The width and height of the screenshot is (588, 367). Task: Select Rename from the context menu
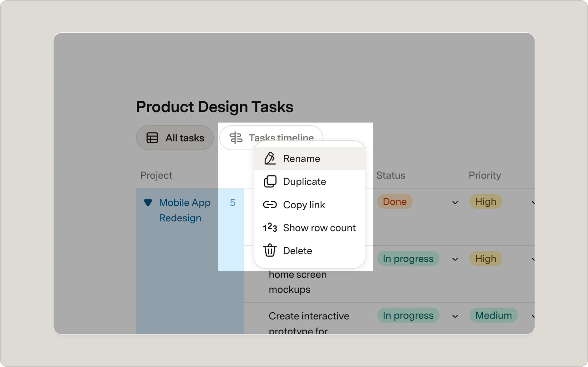pyautogui.click(x=310, y=158)
